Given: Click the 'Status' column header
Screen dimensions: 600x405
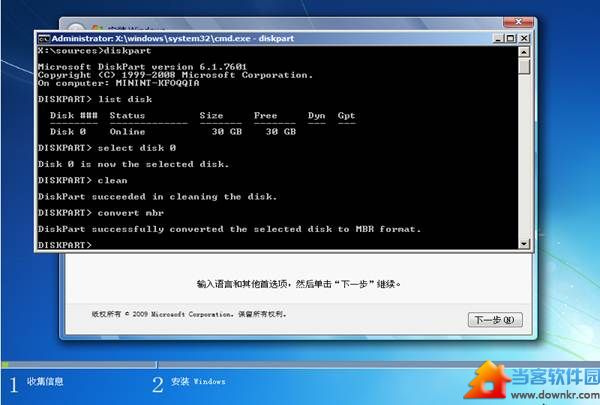Looking at the screenshot, I should (x=127, y=116).
